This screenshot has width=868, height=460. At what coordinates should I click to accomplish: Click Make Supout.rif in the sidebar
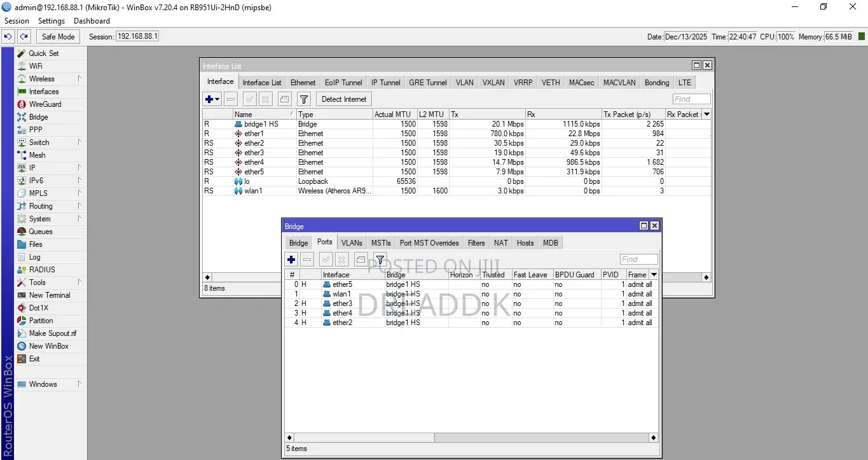pos(52,333)
